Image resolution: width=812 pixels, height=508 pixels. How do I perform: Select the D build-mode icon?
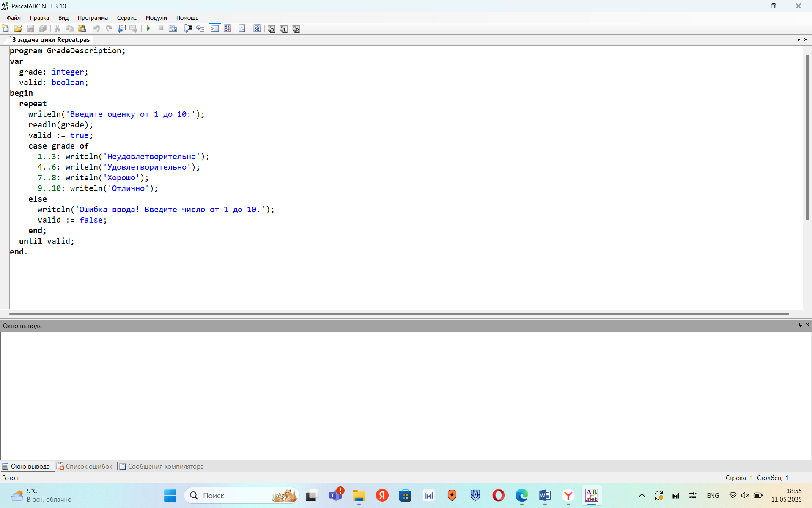pyautogui.click(x=272, y=28)
